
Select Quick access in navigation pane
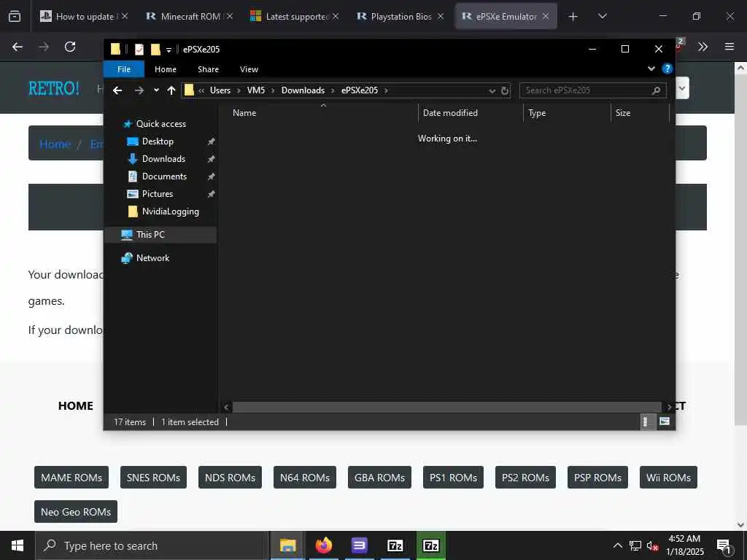(161, 124)
